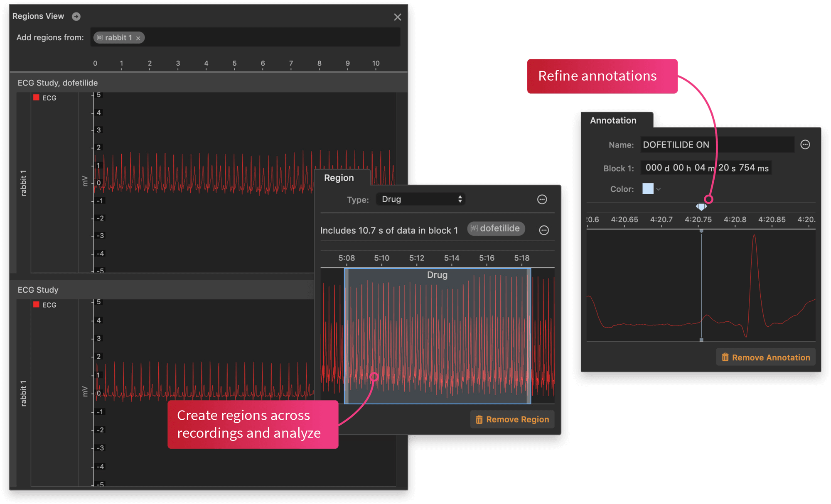Click the red ECG legend swatch in ECG Study, dofetilide
Image resolution: width=831 pixels, height=504 pixels.
click(36, 98)
